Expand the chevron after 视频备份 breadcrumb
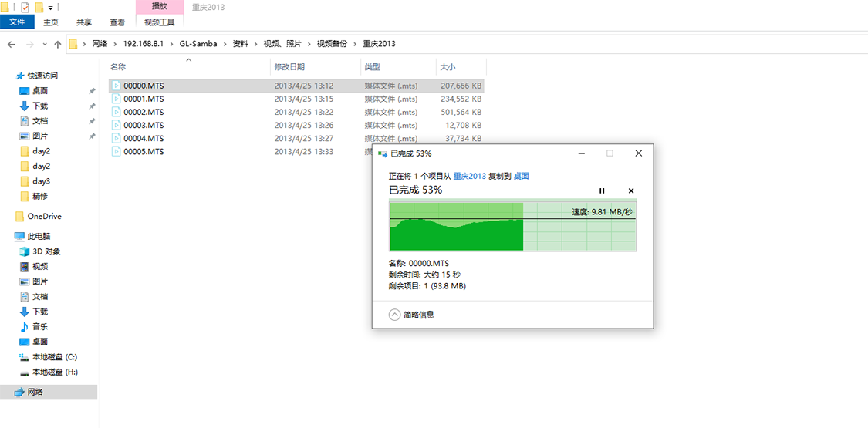This screenshot has height=428, width=868. (x=355, y=44)
